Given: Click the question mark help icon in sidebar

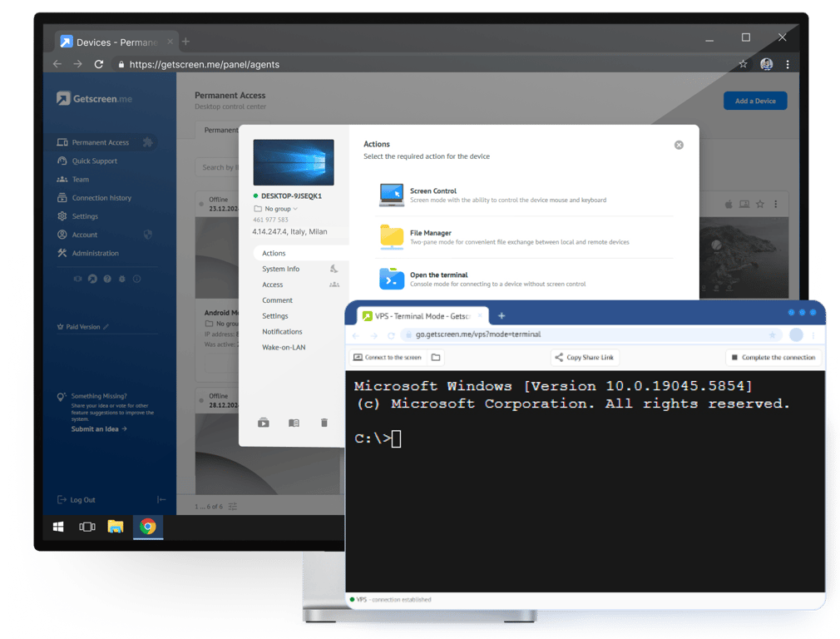Looking at the screenshot, I should coord(107,279).
